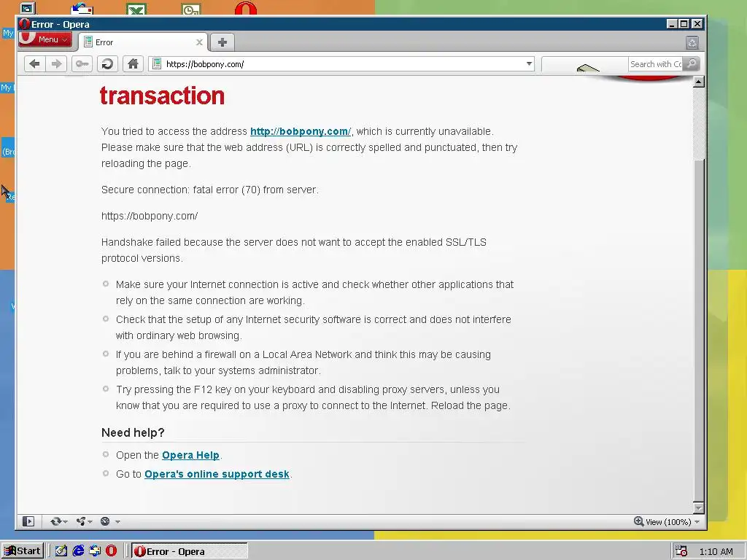Close the Error tab
The image size is (747, 560).
coord(199,42)
